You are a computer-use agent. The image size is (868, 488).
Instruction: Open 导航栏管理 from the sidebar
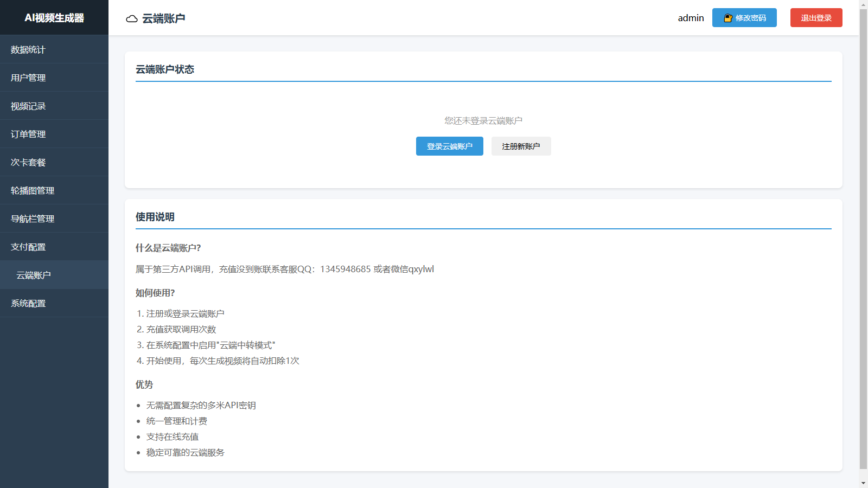coord(31,219)
